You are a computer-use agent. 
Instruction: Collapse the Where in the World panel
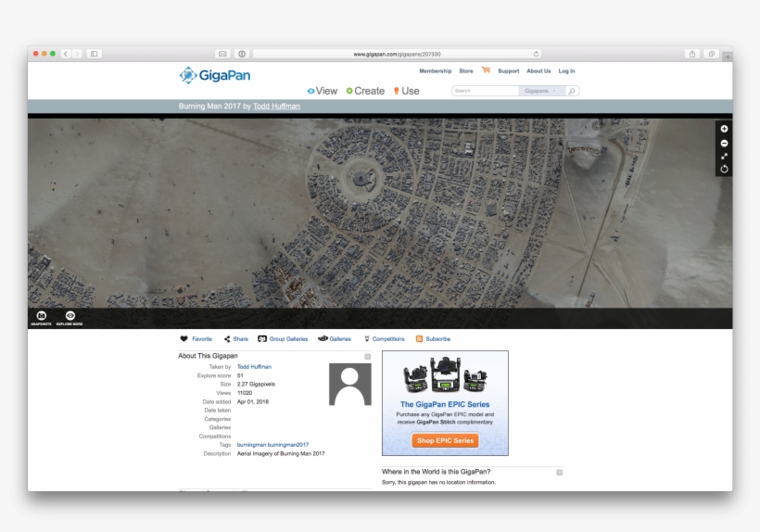click(x=559, y=473)
